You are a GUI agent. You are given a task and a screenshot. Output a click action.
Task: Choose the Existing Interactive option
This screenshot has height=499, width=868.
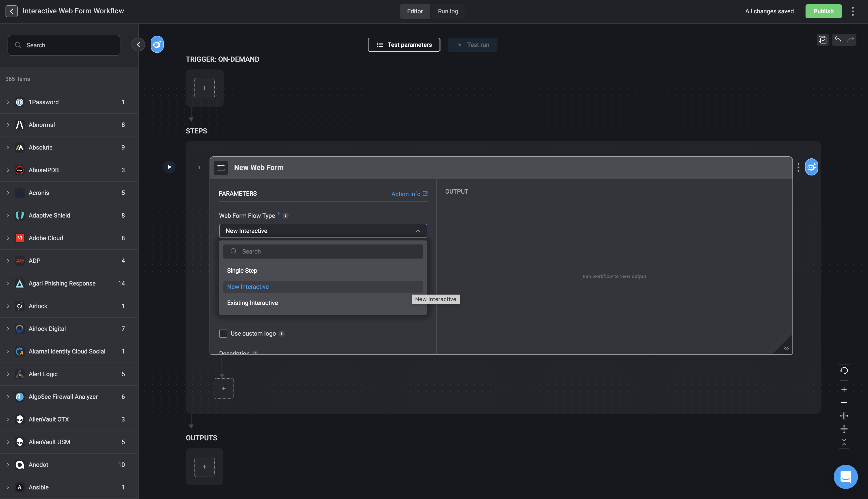tap(252, 303)
